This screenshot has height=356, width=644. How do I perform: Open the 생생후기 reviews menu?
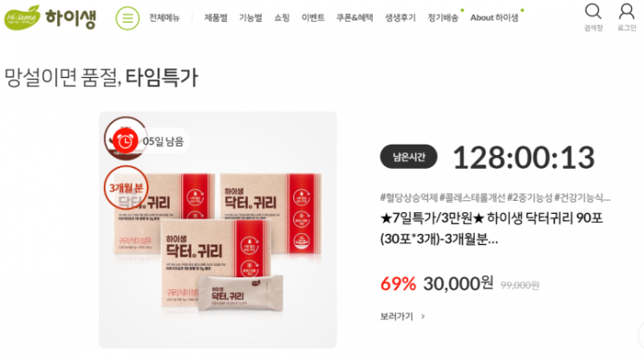click(400, 17)
